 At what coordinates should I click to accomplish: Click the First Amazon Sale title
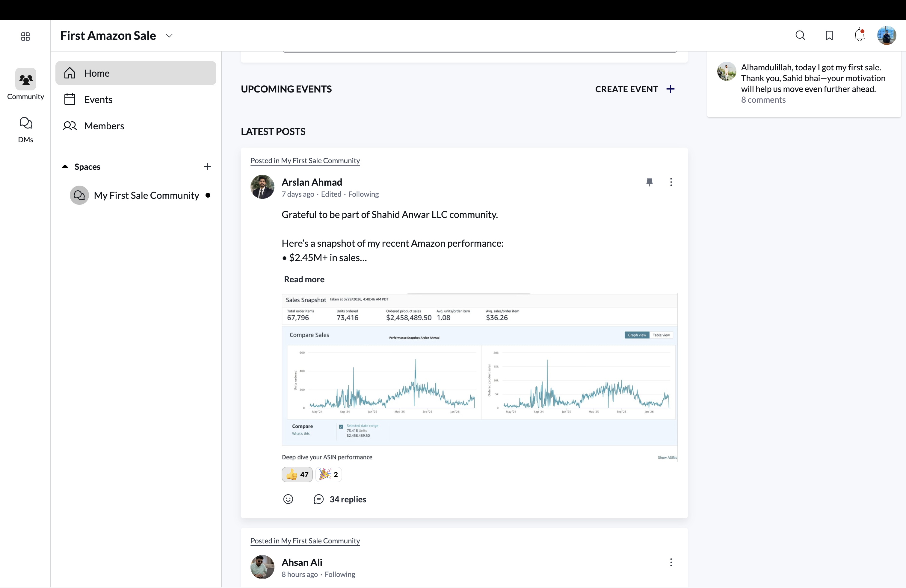click(x=108, y=36)
